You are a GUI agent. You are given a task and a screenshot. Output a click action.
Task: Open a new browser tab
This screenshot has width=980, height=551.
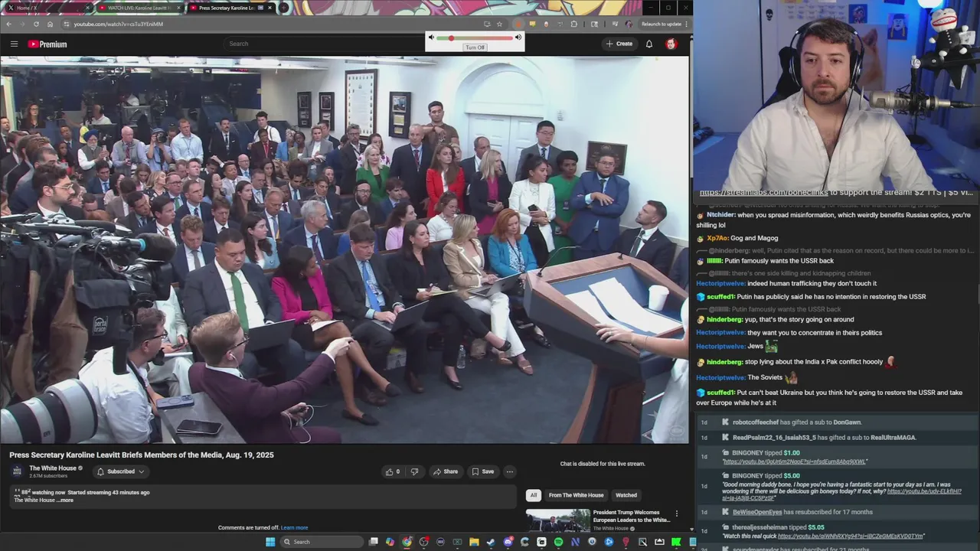point(283,8)
